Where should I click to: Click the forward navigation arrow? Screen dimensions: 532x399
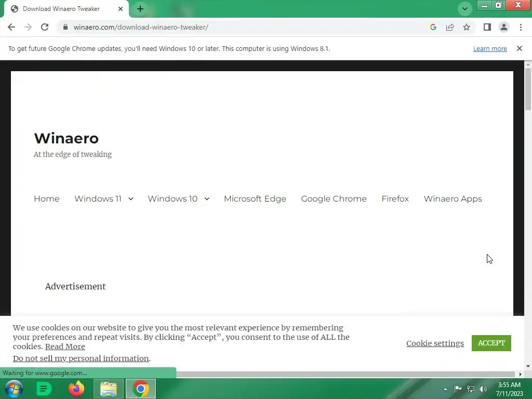(28, 27)
